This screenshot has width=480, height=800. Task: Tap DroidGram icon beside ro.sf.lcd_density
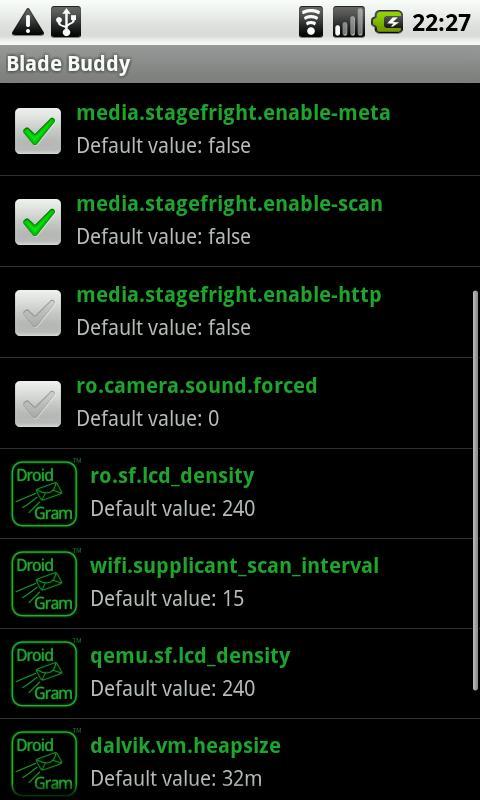click(x=44, y=493)
